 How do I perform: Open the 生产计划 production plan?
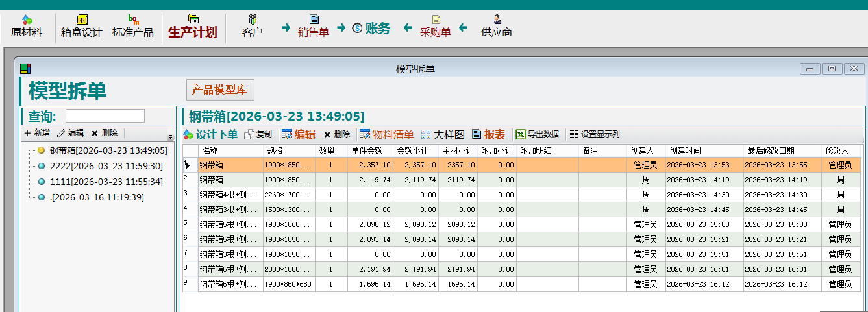(x=193, y=27)
